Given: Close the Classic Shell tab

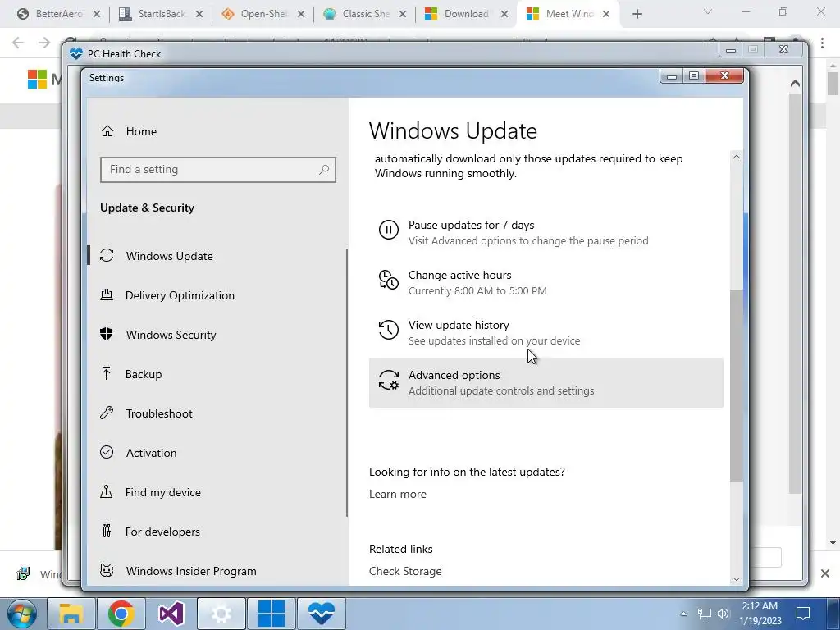Looking at the screenshot, I should tap(403, 15).
